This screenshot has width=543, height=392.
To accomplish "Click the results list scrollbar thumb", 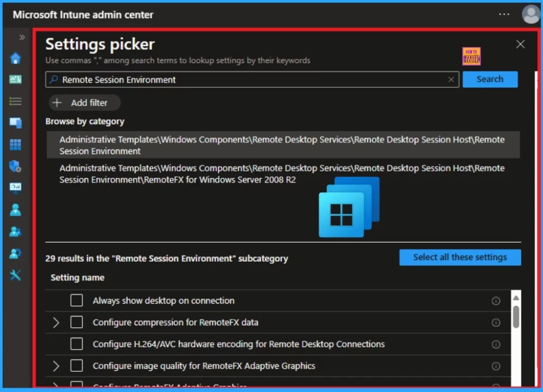I will (x=516, y=317).
